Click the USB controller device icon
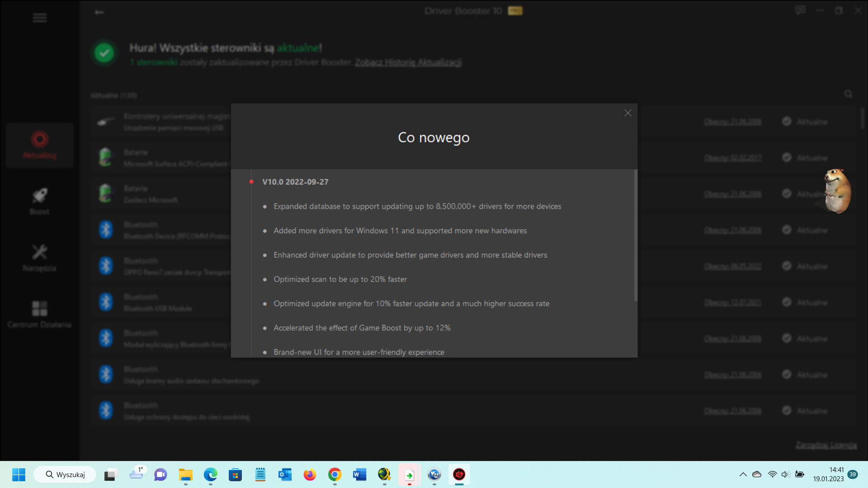Viewport: 868px width, 488px height. (106, 122)
